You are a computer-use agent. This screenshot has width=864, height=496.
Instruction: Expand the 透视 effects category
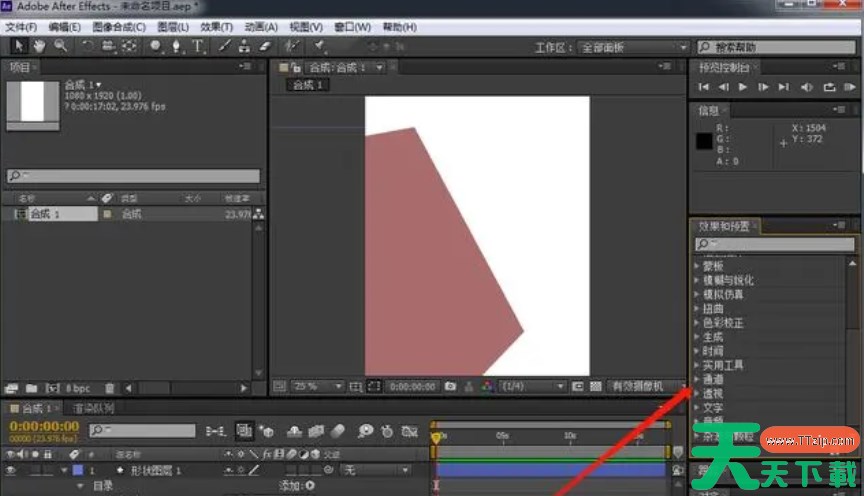(697, 394)
